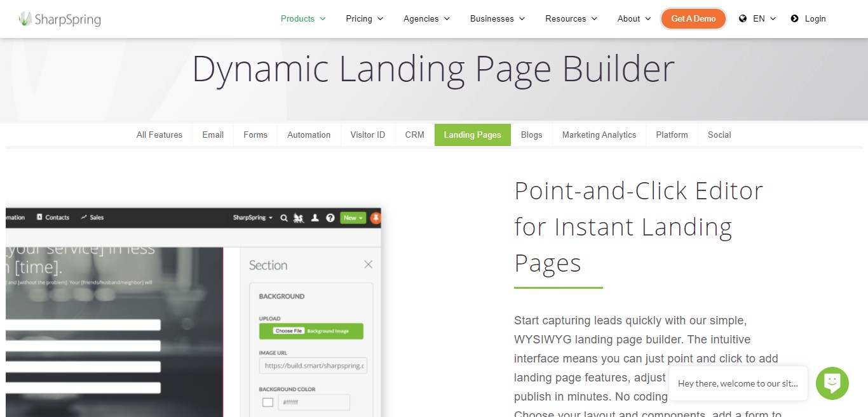
Task: Click the Dynamic Landing Page Builder title
Action: click(x=433, y=69)
